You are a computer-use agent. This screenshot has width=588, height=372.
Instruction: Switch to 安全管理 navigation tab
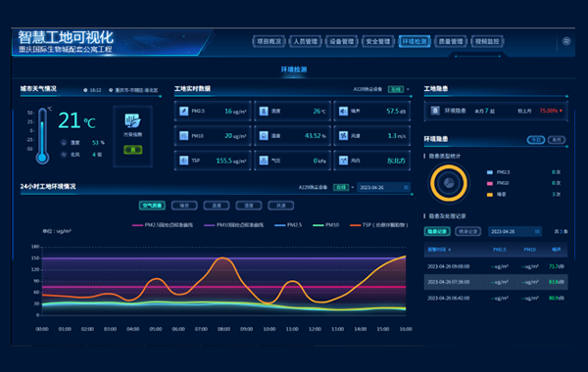point(378,41)
